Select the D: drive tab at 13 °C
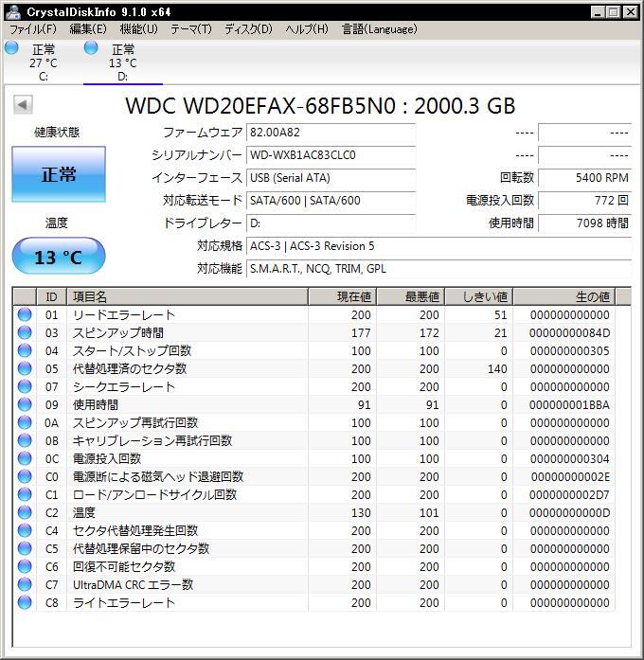This screenshot has width=644, height=660. 123,62
